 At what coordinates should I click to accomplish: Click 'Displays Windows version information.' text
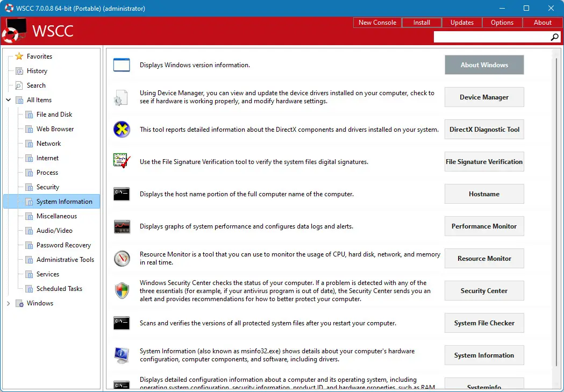coord(195,65)
